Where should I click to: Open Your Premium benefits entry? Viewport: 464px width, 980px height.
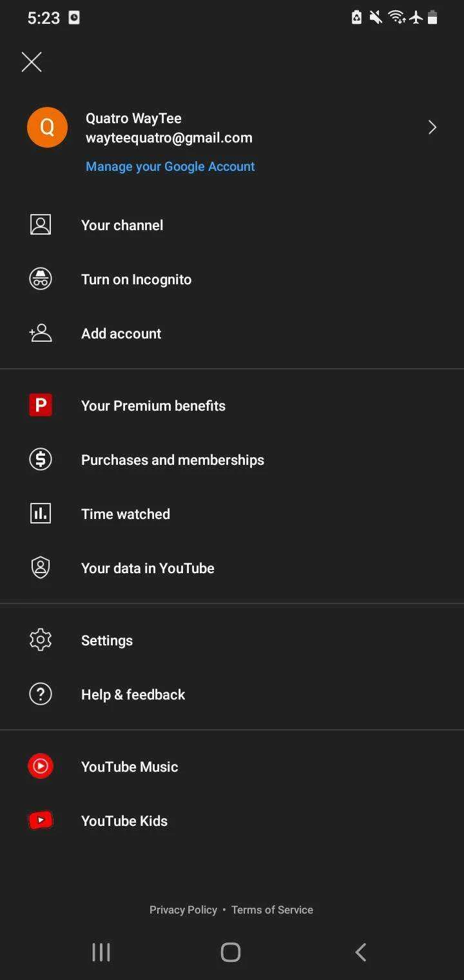(x=232, y=406)
